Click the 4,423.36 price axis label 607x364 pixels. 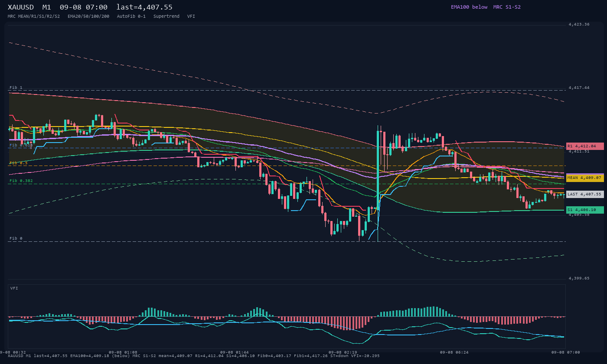point(579,24)
